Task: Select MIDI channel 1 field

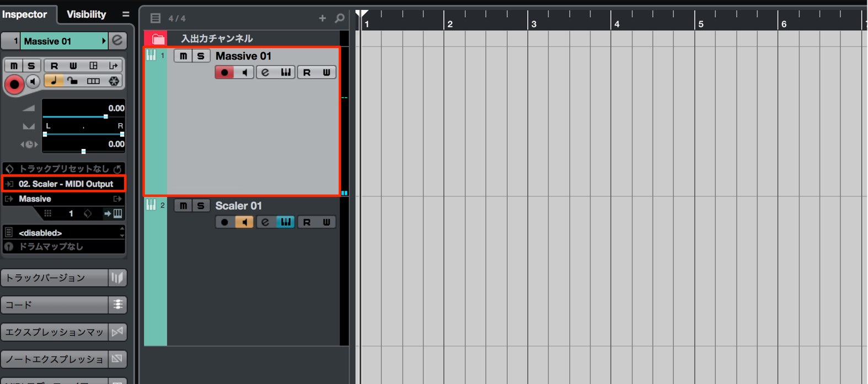Action: tap(71, 214)
